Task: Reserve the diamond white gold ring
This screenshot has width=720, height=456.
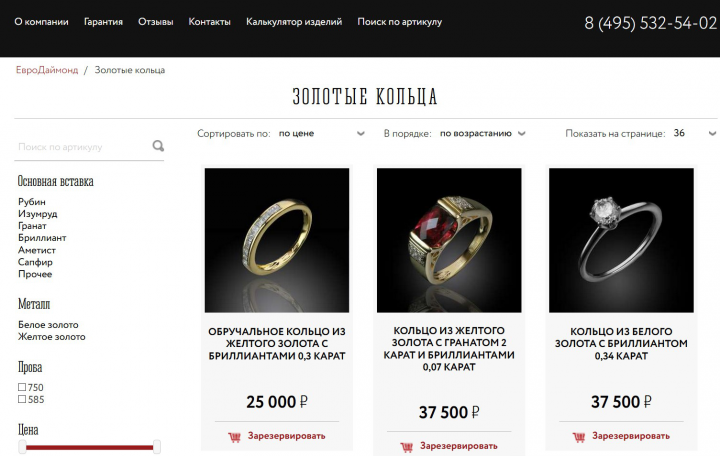Action: (x=631, y=436)
